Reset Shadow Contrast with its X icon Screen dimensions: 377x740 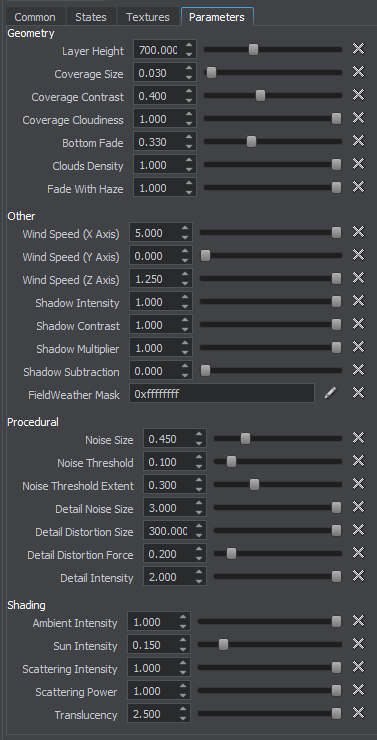359,324
